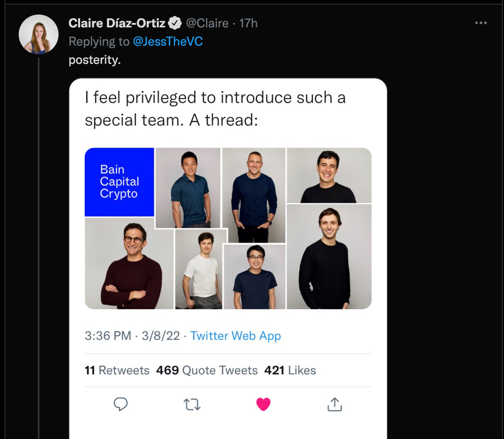Click the verified badge next to Claire Díaz-Ortiz
Image resolution: width=504 pixels, height=439 pixels.
pos(175,23)
